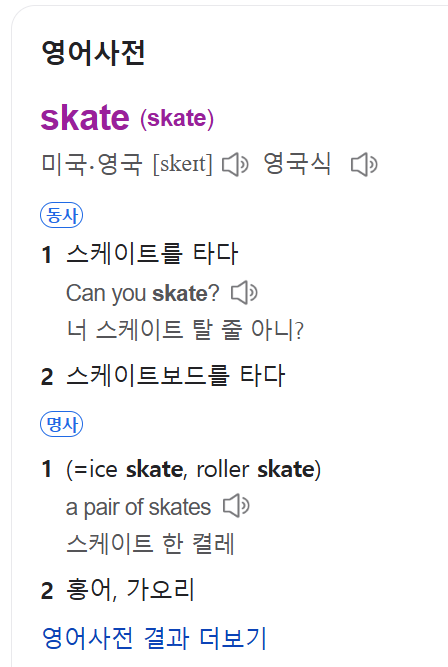This screenshot has width=448, height=667.
Task: Open the 스케이트를 타다 definition
Action: 152,254
